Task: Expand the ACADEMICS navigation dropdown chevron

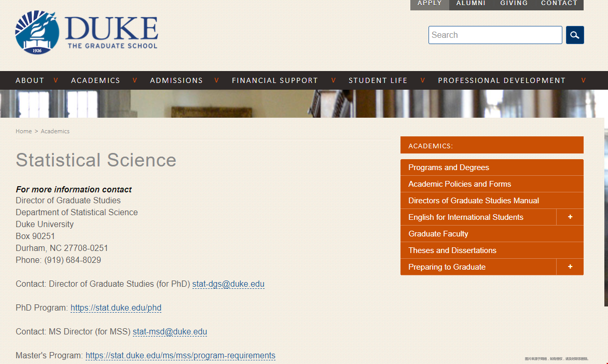Action: click(134, 80)
